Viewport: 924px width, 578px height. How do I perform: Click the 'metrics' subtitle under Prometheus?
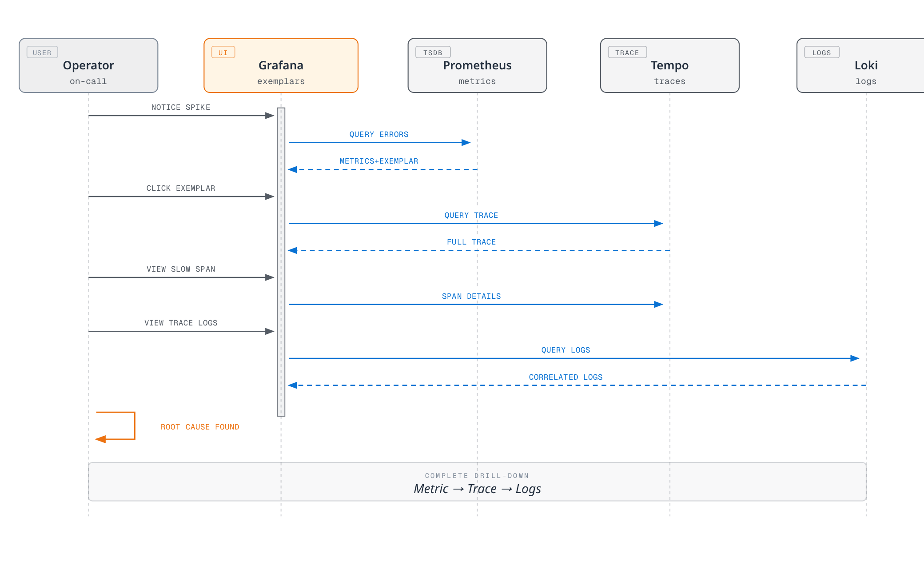coord(477,81)
